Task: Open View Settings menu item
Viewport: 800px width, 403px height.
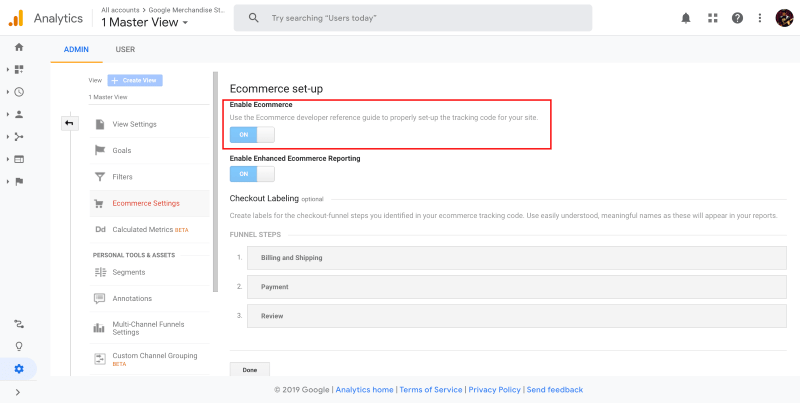Action: (149, 124)
